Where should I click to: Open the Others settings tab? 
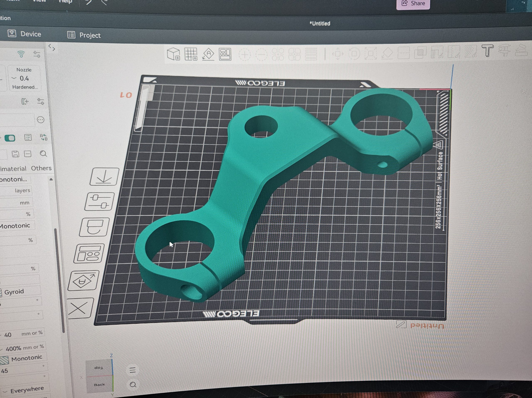point(41,168)
